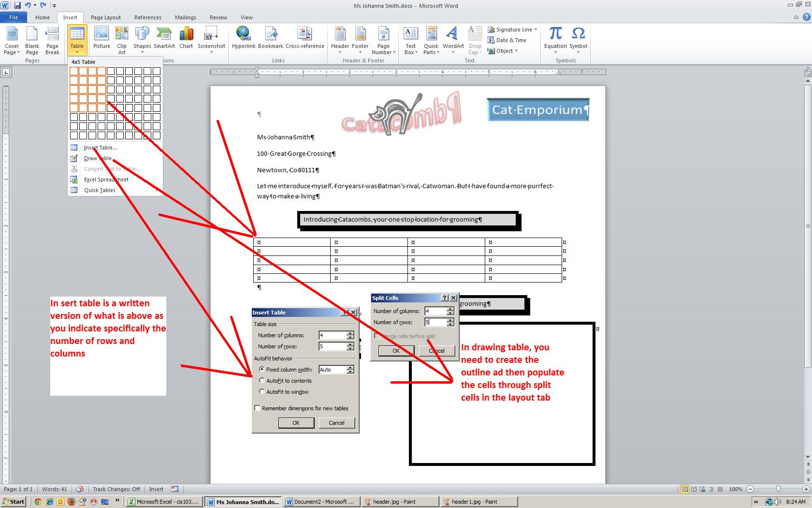Expand the Footer dropdown
Image resolution: width=812 pixels, height=508 pixels.
(360, 41)
